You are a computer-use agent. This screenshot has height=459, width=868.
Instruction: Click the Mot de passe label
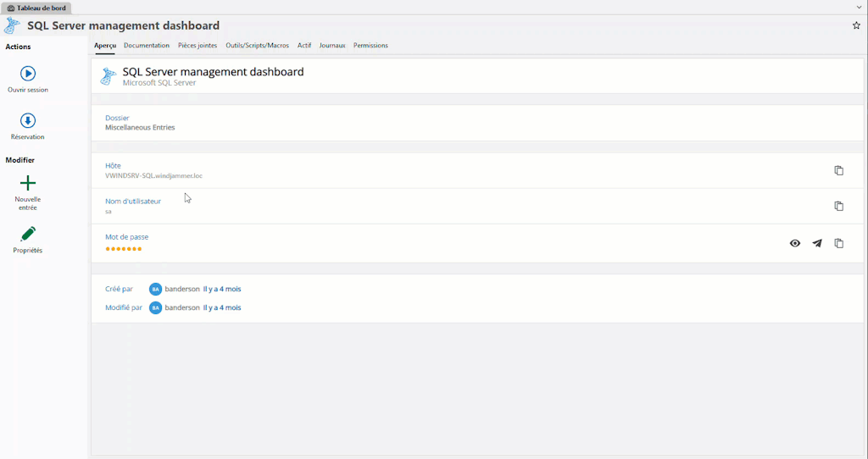pyautogui.click(x=127, y=236)
